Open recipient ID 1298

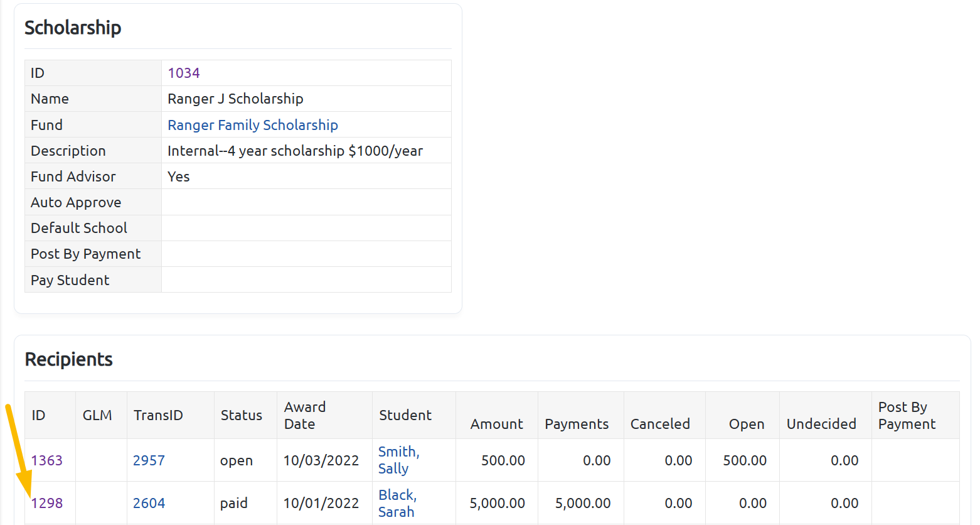tap(47, 503)
